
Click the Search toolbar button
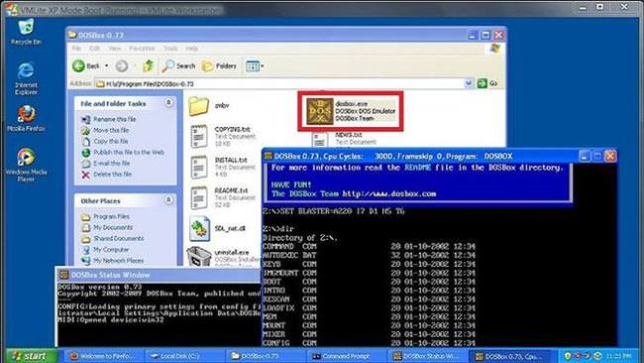click(x=178, y=65)
